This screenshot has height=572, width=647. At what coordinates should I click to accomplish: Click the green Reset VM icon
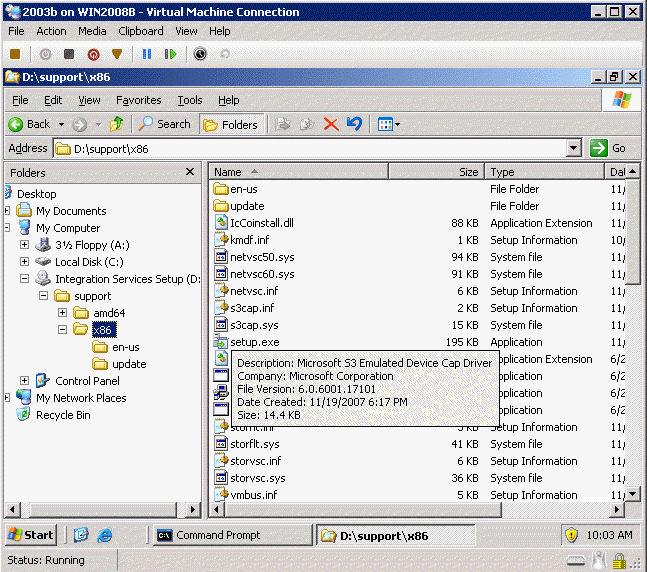click(170, 54)
